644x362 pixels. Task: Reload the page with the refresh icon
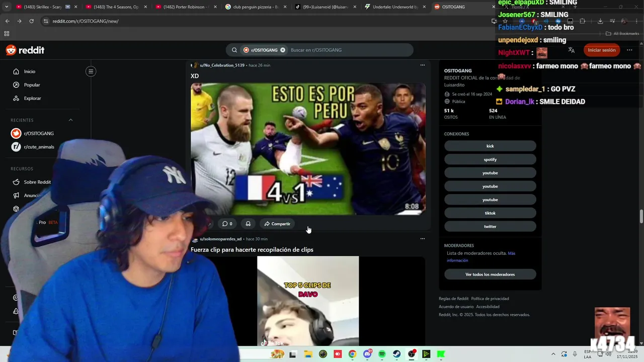[31, 21]
